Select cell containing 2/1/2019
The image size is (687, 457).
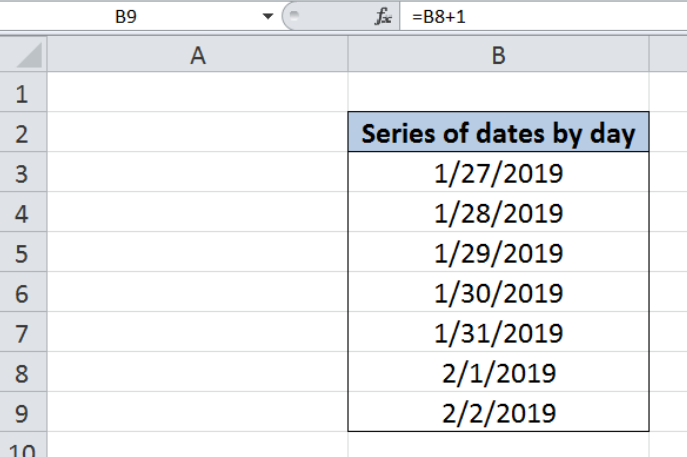coord(499,372)
